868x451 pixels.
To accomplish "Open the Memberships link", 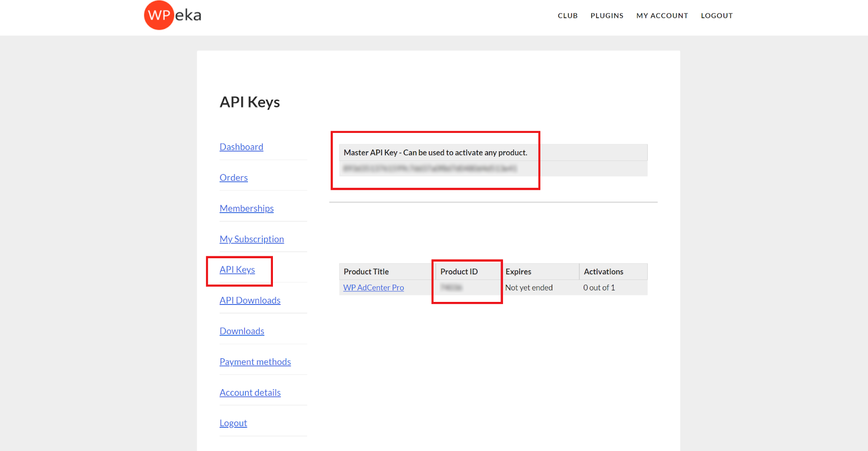I will (246, 209).
